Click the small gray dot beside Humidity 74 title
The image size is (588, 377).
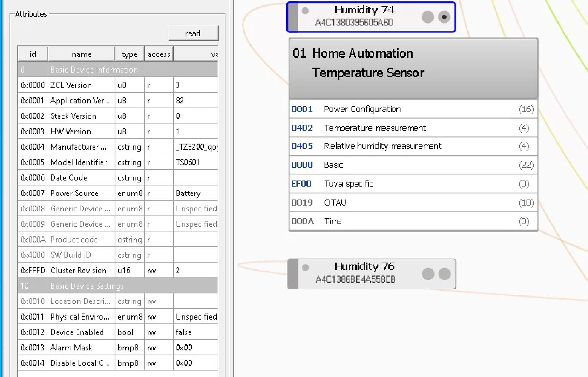coord(305,11)
